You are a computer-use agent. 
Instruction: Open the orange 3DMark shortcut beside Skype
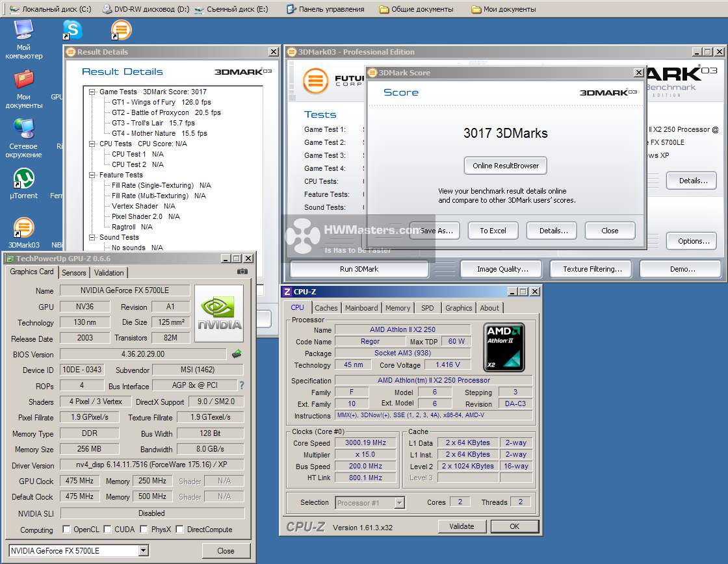121,30
